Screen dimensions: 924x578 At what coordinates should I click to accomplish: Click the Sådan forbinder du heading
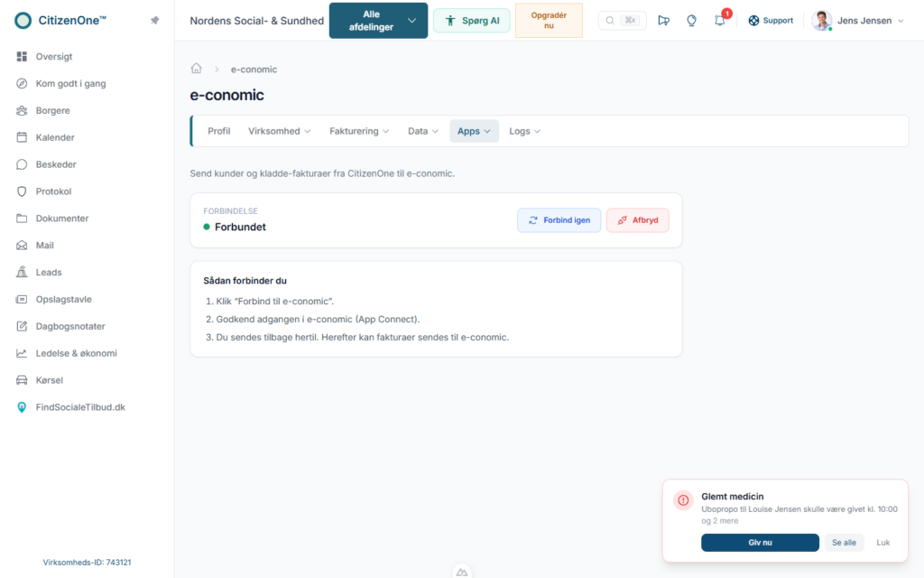[x=245, y=281]
